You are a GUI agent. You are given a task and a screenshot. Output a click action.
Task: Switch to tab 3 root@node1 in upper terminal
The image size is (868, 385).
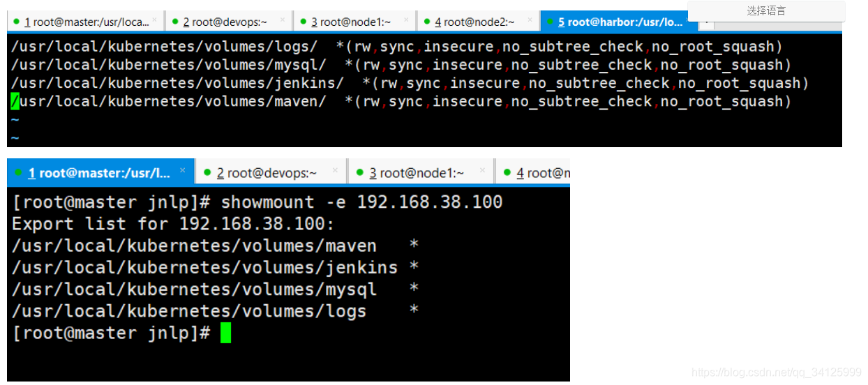354,22
